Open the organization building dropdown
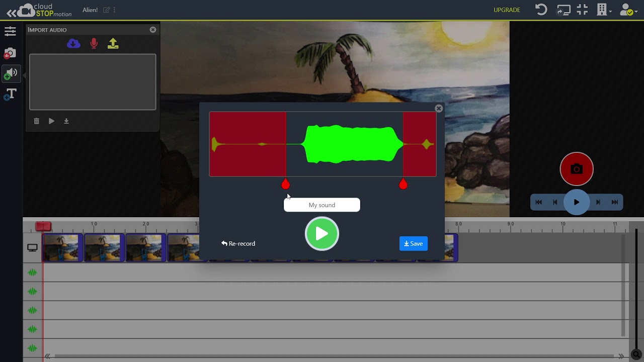The width and height of the screenshot is (644, 362). (604, 10)
